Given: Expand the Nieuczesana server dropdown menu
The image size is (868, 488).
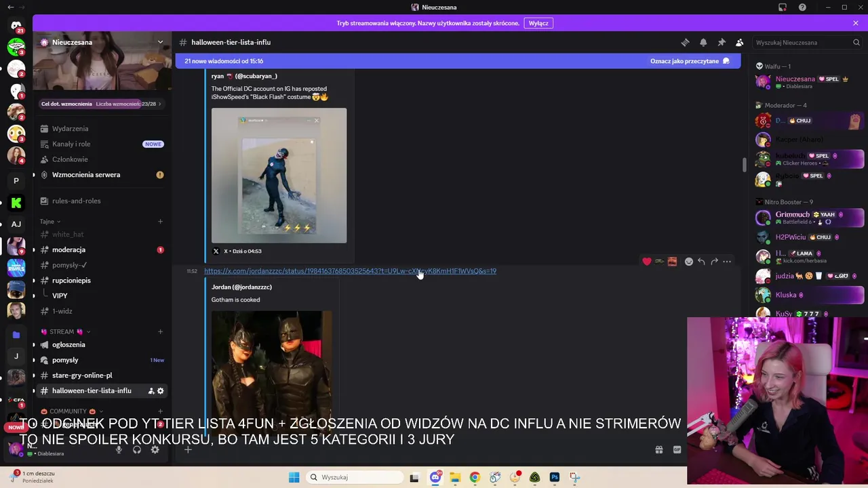Looking at the screenshot, I should pos(160,42).
